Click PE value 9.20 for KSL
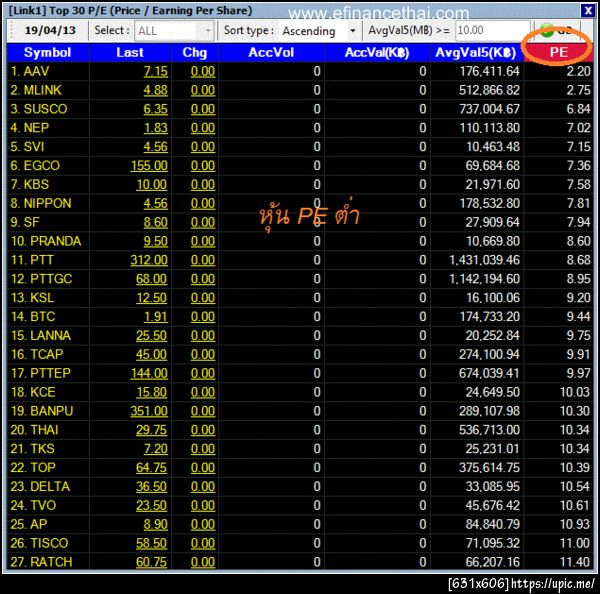 pyautogui.click(x=579, y=298)
